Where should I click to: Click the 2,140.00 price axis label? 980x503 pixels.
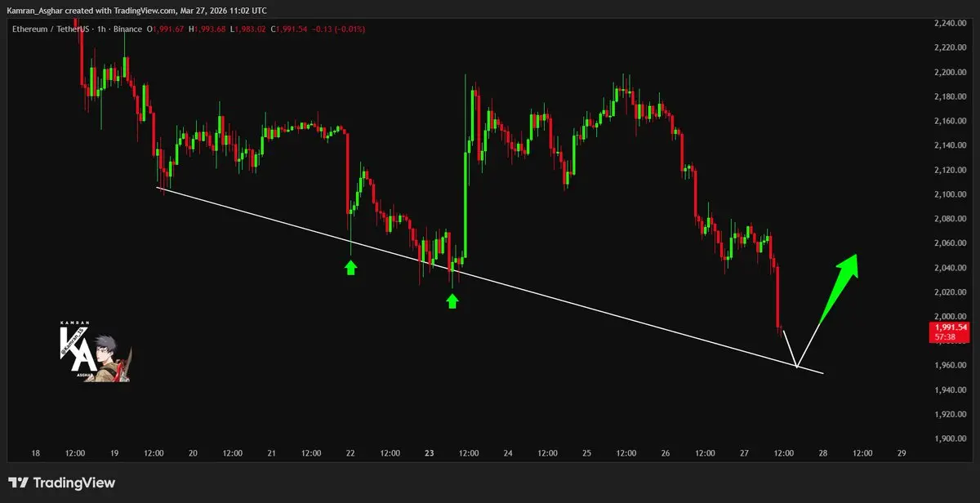[950, 145]
